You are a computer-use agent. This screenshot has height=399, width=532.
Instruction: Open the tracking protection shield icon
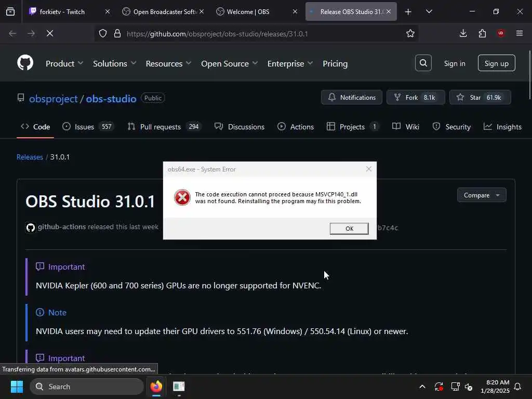pyautogui.click(x=103, y=33)
